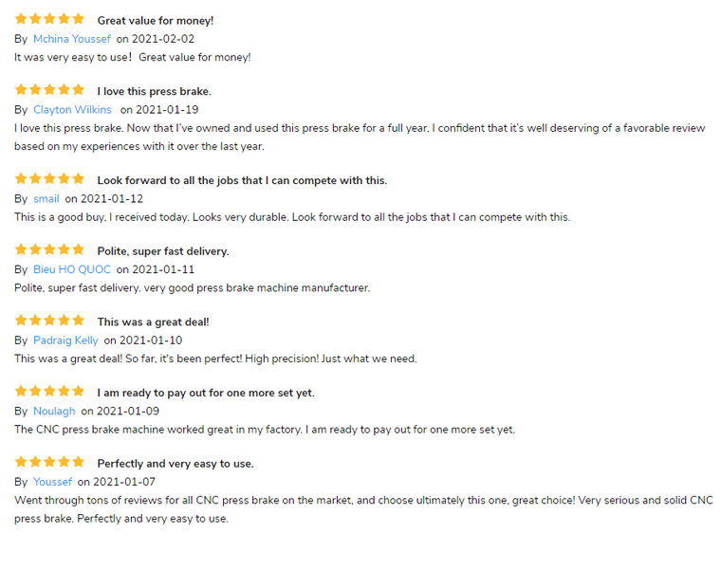Click the 'Perfectly and very easy to use.' title
This screenshot has width=721, height=588.
(x=176, y=464)
